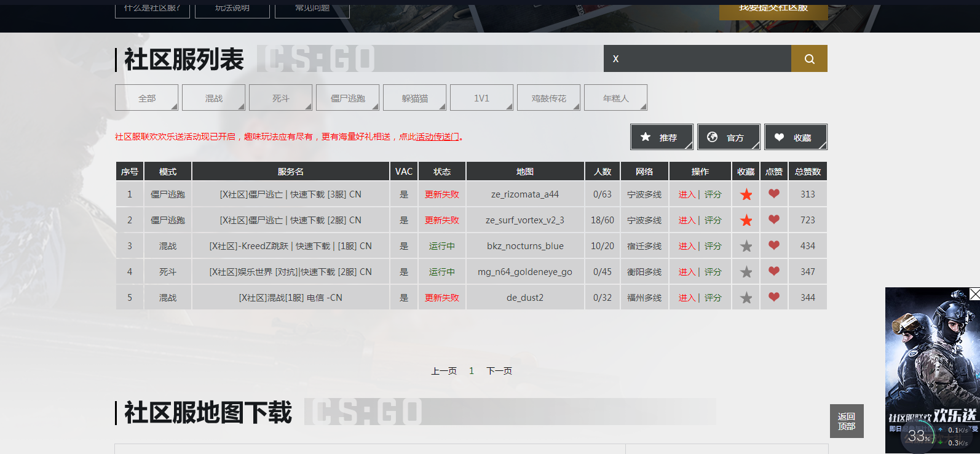Star the de_dust2 server row
The height and width of the screenshot is (454, 980).
click(746, 298)
